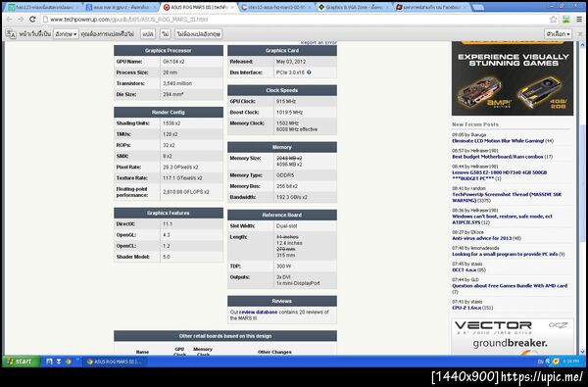
Task: Click the address bar URL field
Action: (296, 20)
